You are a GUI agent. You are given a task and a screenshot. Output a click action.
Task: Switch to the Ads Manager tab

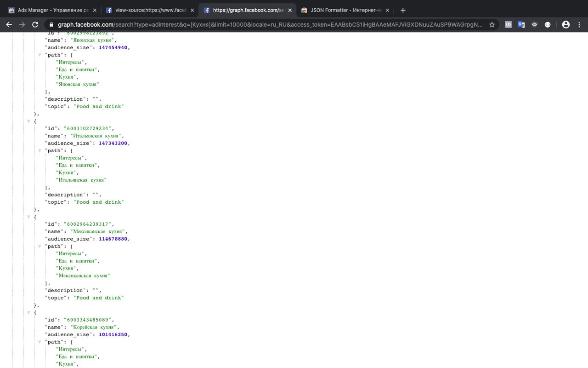pyautogui.click(x=52, y=10)
